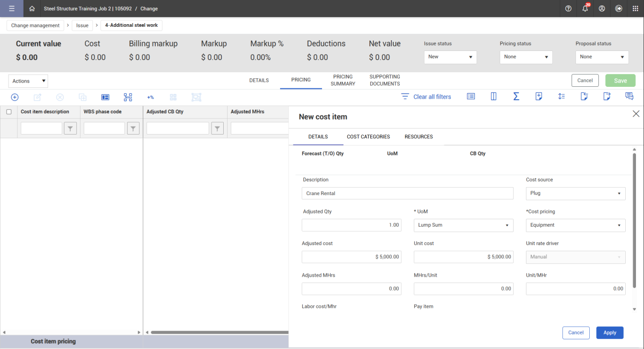The width and height of the screenshot is (644, 349).
Task: Open the Pricing Summary tab
Action: click(343, 80)
